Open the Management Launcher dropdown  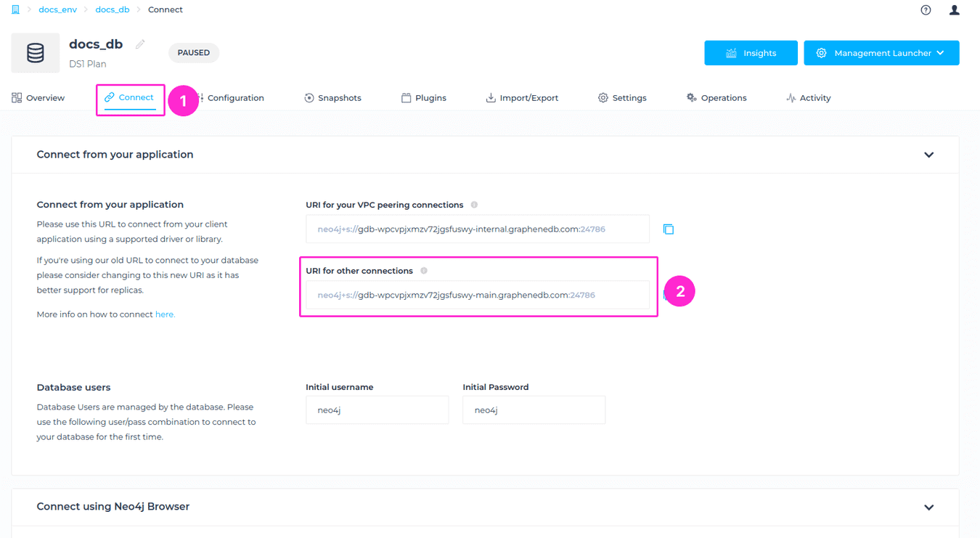(881, 53)
